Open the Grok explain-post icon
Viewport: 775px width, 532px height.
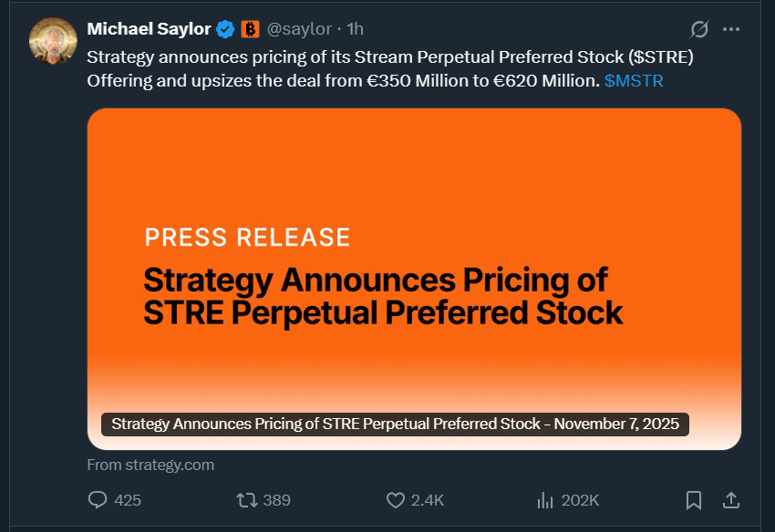point(699,29)
